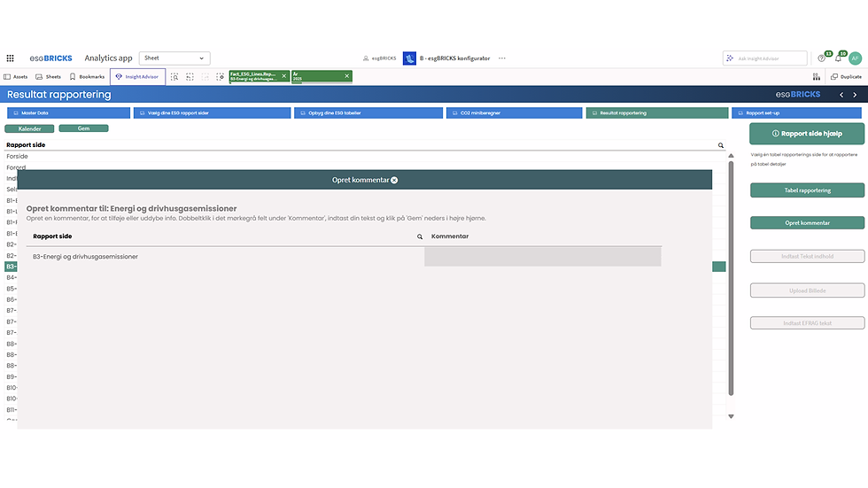Click the Ask Insight Advisor field

click(765, 58)
